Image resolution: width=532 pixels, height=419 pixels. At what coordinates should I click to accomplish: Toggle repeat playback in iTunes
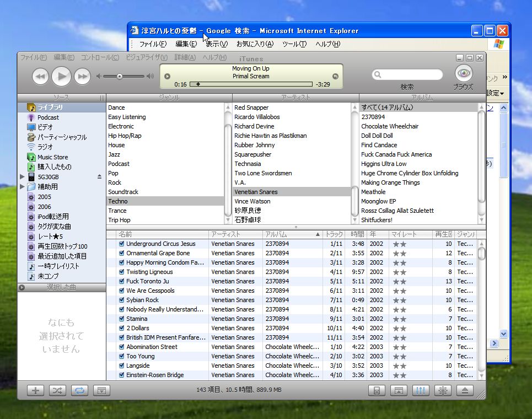pyautogui.click(x=79, y=390)
